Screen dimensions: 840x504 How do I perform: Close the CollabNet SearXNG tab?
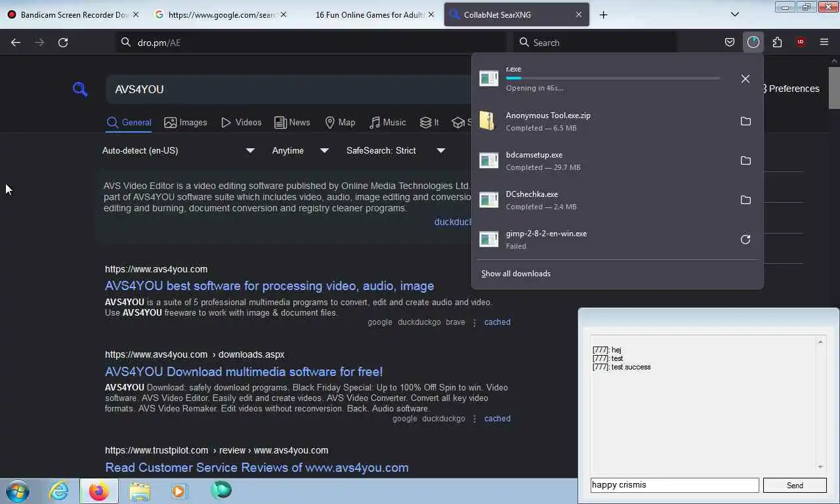[x=579, y=14]
